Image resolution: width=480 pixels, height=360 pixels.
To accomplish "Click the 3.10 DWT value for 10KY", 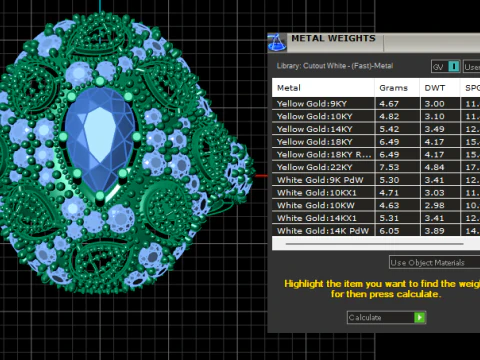I will pos(434,116).
